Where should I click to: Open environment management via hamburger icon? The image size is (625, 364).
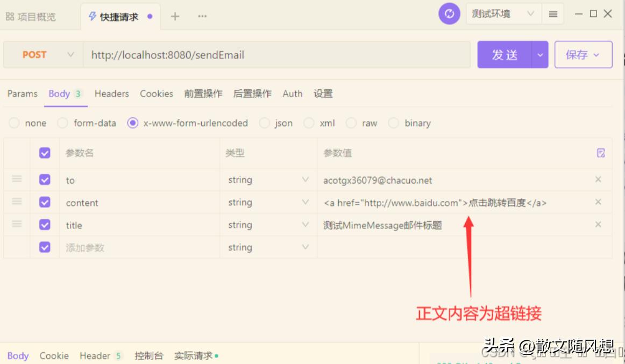point(553,13)
